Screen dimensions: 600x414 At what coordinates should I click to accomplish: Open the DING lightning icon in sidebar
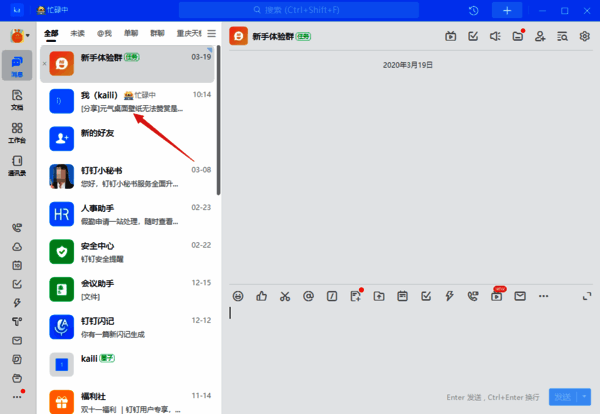point(17,303)
